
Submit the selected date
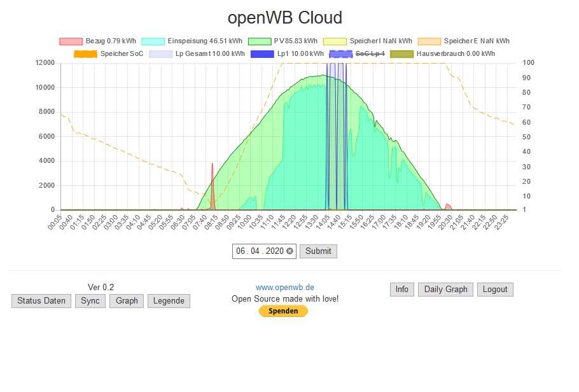click(x=318, y=251)
